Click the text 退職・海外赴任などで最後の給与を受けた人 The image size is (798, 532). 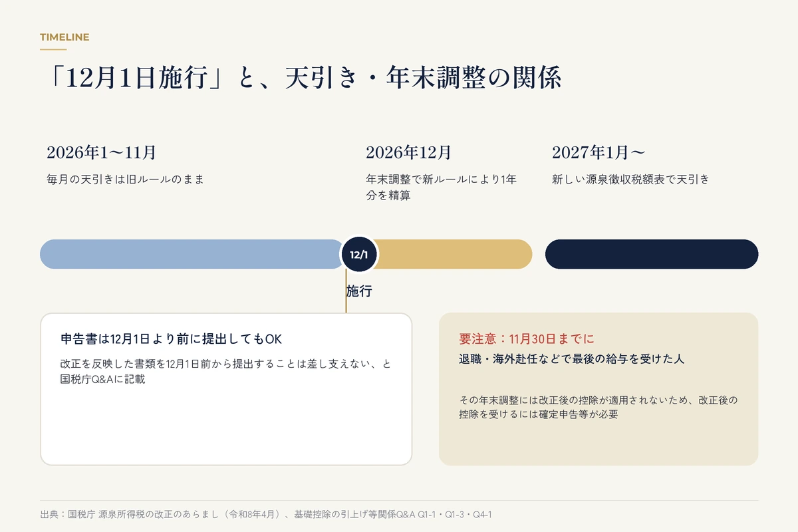tap(572, 358)
